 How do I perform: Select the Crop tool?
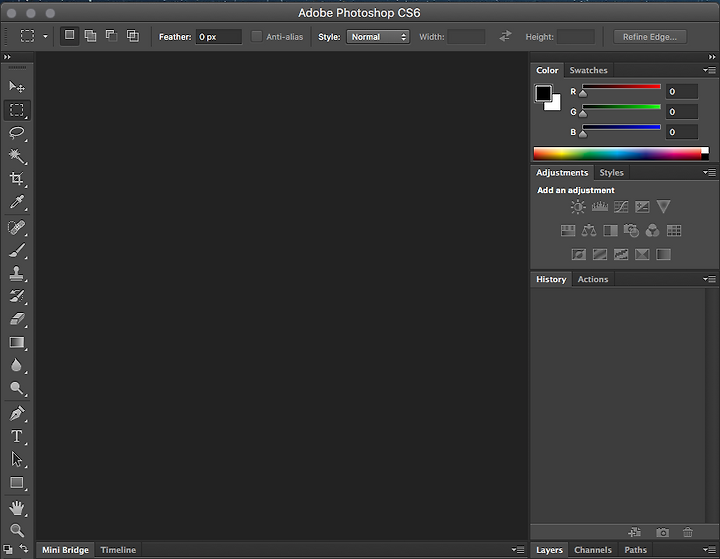pos(17,179)
